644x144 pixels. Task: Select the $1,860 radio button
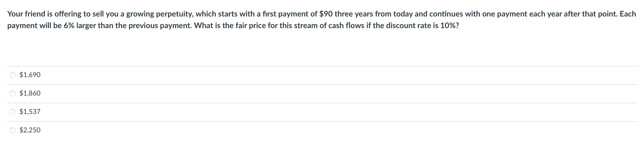point(13,94)
